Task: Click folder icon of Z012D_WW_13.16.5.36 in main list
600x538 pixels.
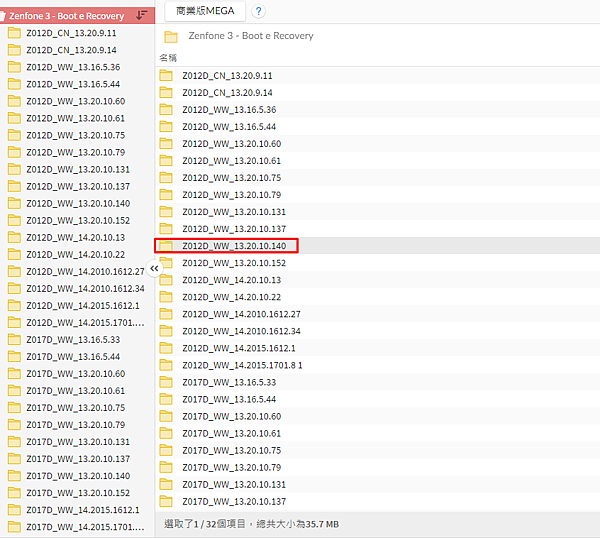Action: [x=166, y=109]
